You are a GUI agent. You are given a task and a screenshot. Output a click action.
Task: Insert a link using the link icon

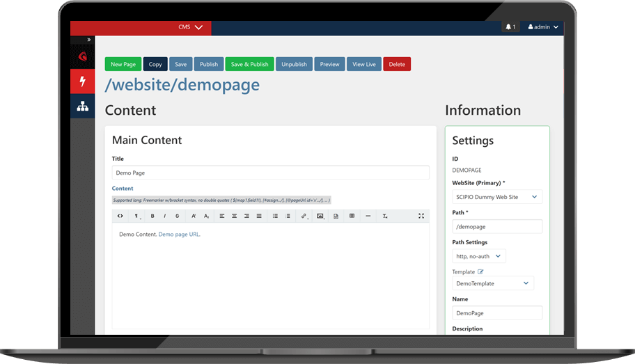(x=304, y=216)
